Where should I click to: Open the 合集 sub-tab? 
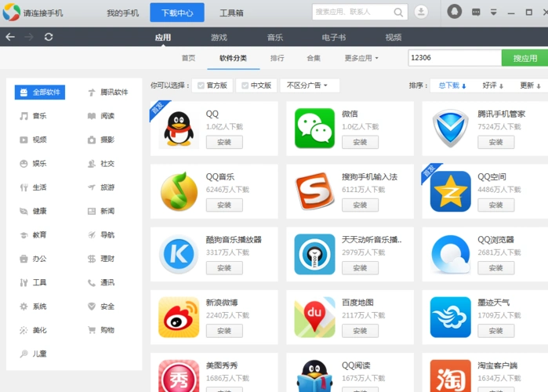click(314, 58)
